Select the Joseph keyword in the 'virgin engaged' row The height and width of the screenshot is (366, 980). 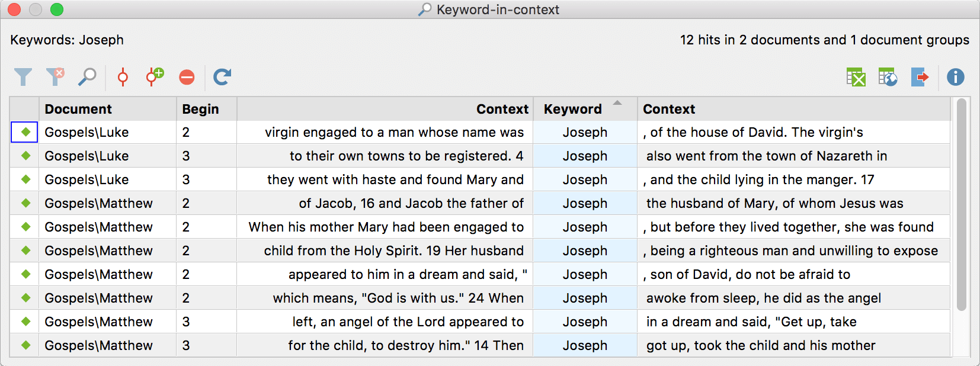585,132
